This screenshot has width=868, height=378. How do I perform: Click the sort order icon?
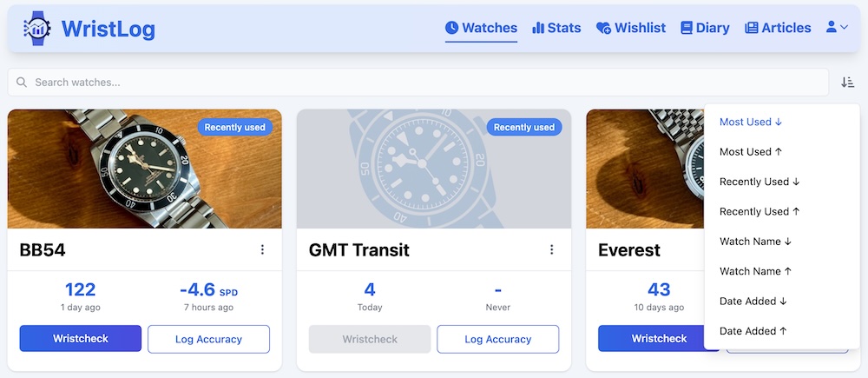(x=847, y=83)
